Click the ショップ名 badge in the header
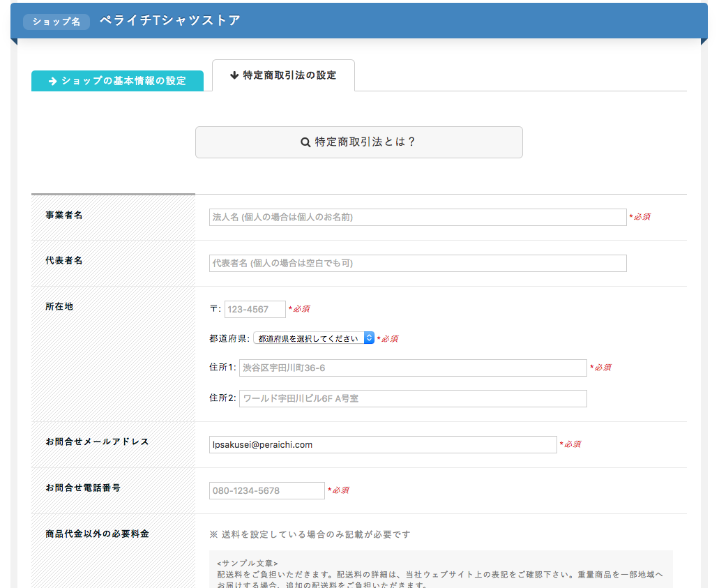This screenshot has width=719, height=588. pos(56,22)
